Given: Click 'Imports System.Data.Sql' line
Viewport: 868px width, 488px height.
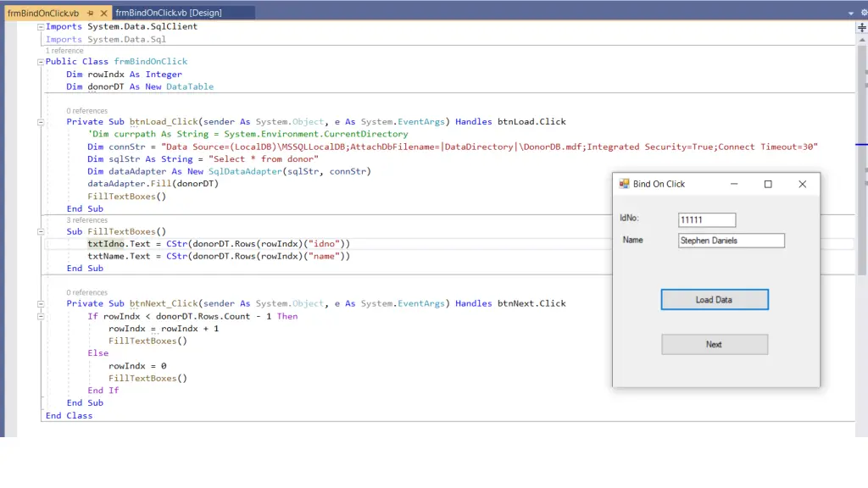Looking at the screenshot, I should pyautogui.click(x=106, y=39).
